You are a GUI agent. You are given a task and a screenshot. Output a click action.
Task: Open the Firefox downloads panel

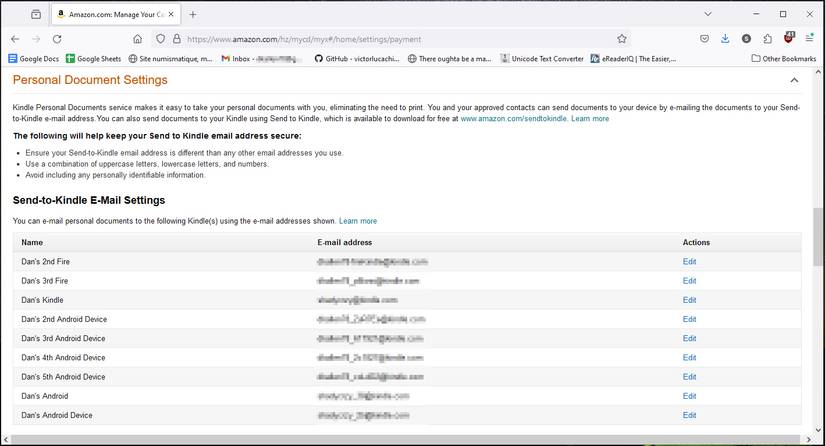(x=725, y=39)
